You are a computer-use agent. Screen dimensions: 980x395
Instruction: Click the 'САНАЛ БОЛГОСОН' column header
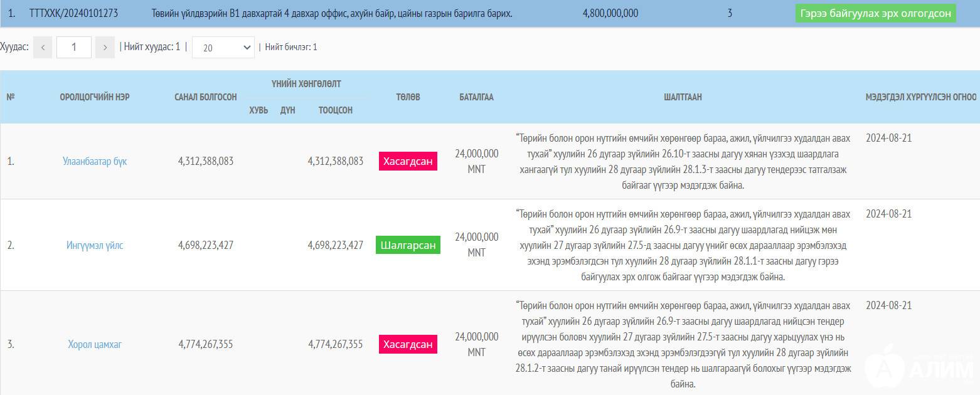tap(206, 97)
